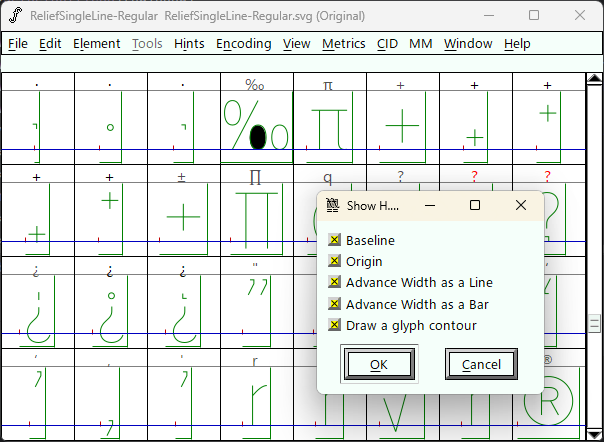Cancel the Show H dialog
Viewport: 604px width, 442px height.
click(x=480, y=364)
